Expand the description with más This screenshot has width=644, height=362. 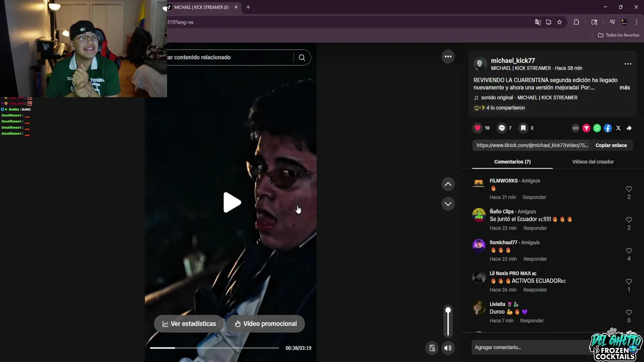624,87
